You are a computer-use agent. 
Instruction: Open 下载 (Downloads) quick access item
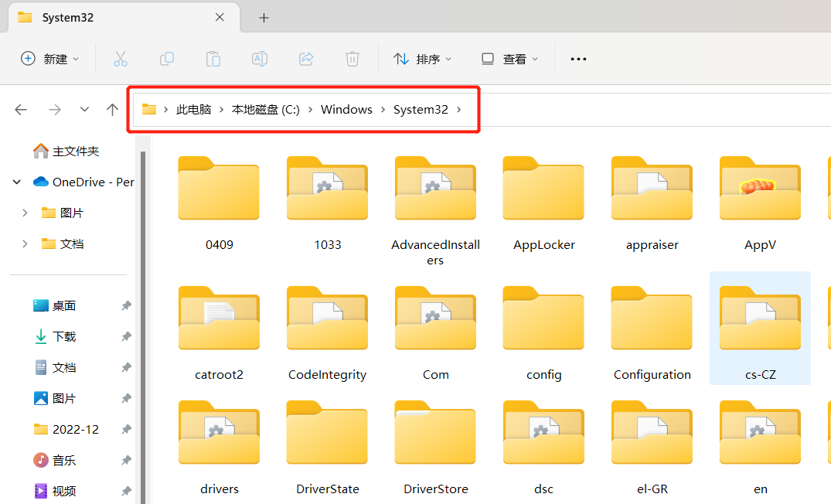click(x=55, y=336)
